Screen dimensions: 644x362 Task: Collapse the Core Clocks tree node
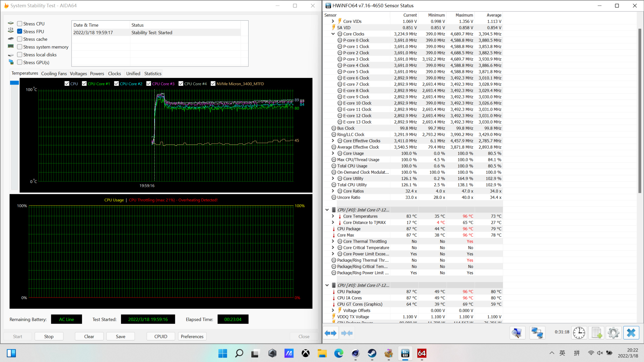[333, 34]
